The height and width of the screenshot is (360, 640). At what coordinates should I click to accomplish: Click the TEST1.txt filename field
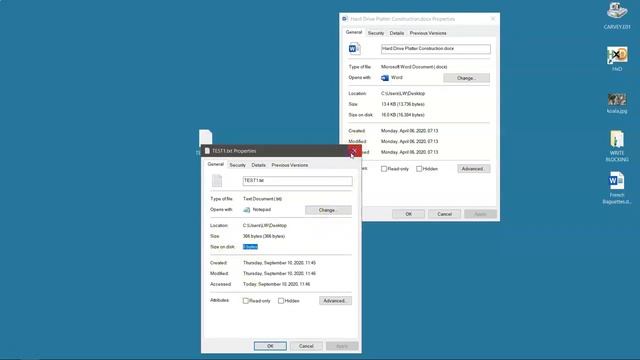point(298,180)
